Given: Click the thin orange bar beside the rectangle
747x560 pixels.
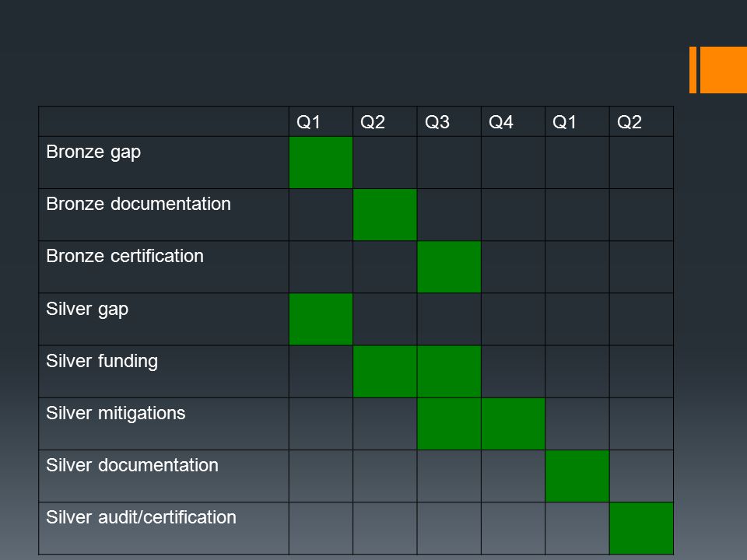Looking at the screenshot, I should click(693, 69).
